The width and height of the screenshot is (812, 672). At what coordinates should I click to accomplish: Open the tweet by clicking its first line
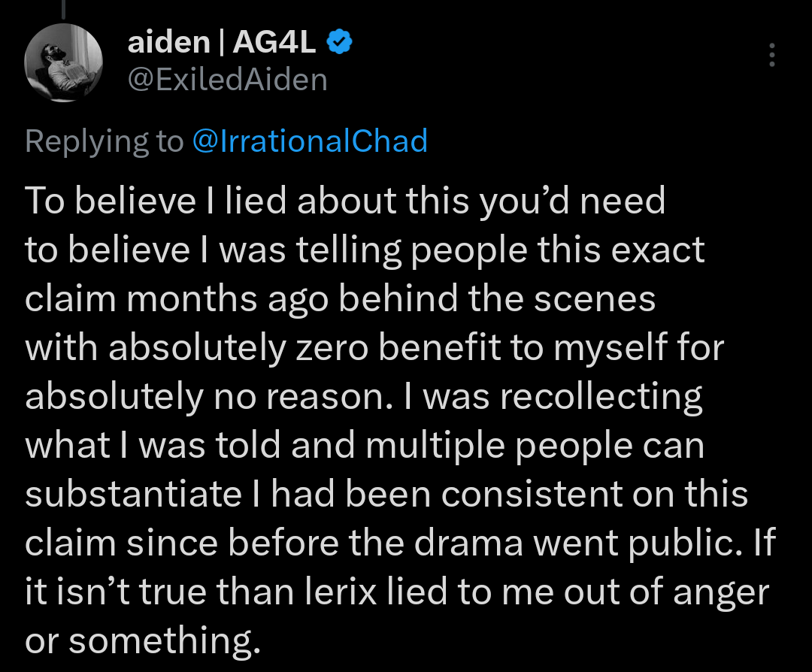pyautogui.click(x=345, y=201)
